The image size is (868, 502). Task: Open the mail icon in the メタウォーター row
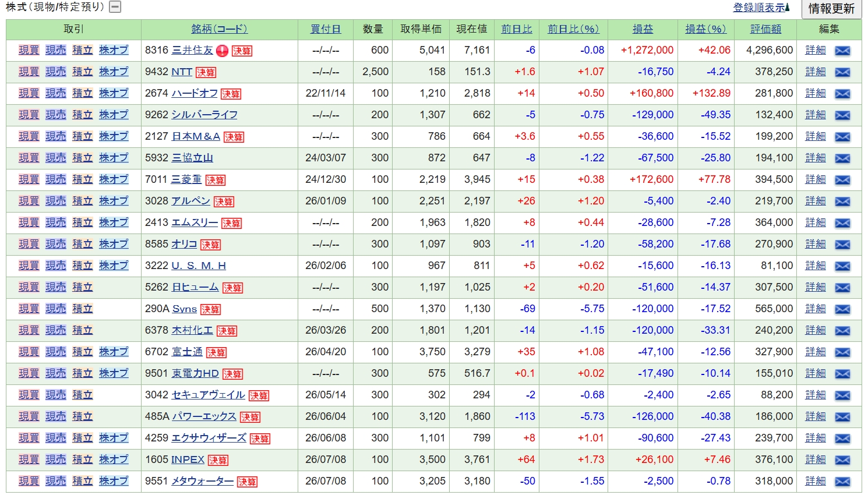(842, 482)
